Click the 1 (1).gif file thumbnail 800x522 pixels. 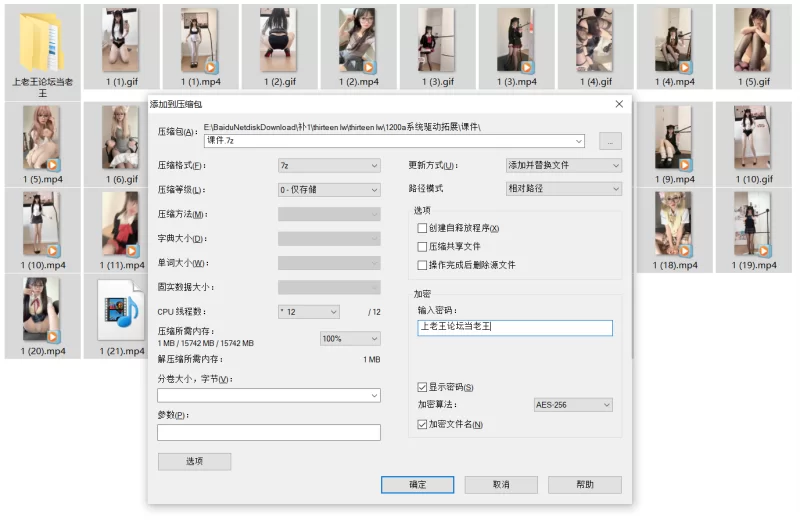121,42
